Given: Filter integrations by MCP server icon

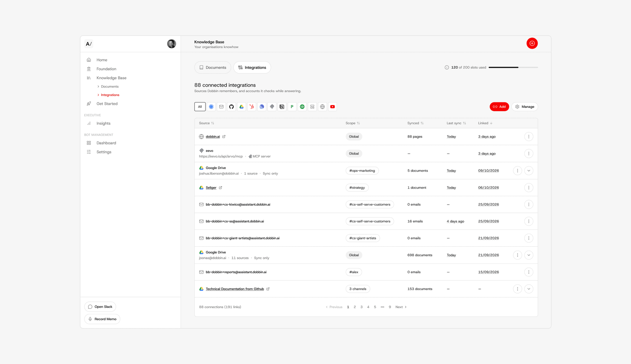Looking at the screenshot, I should [272, 107].
